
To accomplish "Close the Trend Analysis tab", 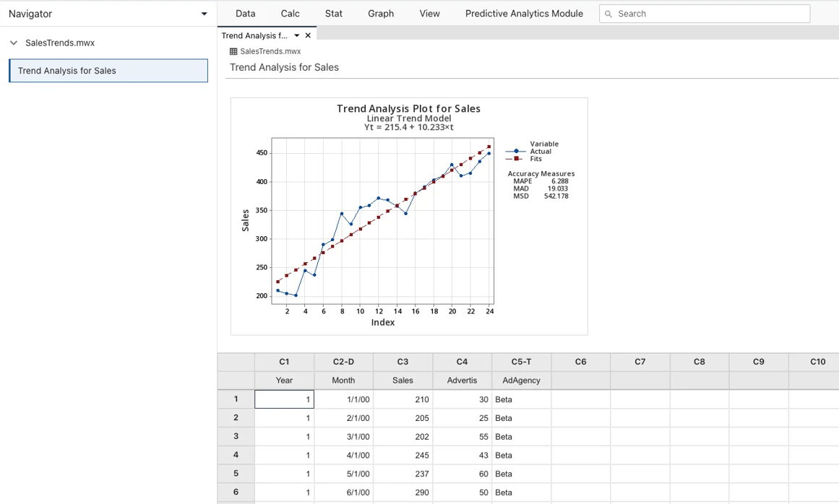I will 308,35.
